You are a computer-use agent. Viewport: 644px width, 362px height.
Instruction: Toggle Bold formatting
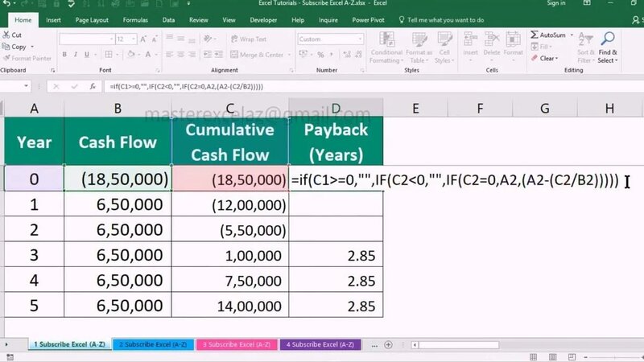click(x=64, y=55)
